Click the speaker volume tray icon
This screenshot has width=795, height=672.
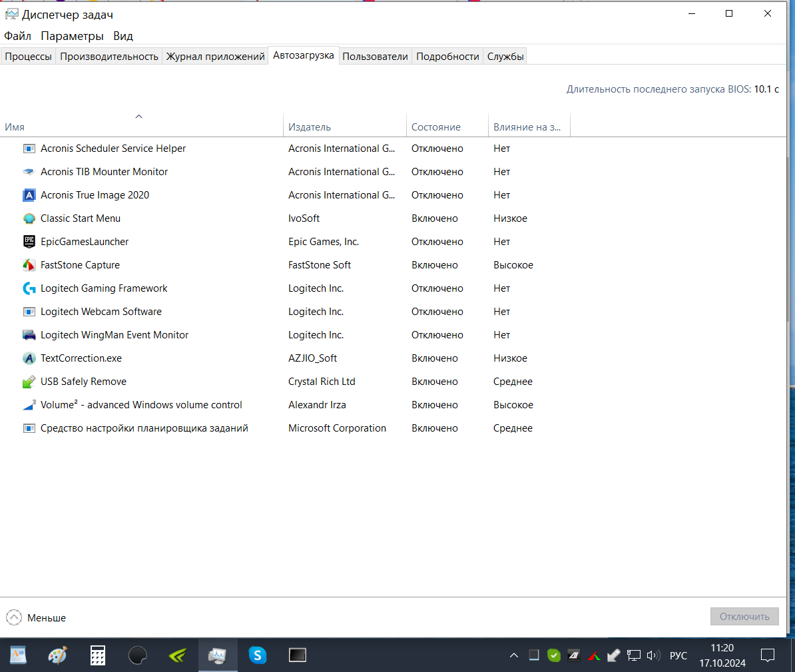[653, 656]
